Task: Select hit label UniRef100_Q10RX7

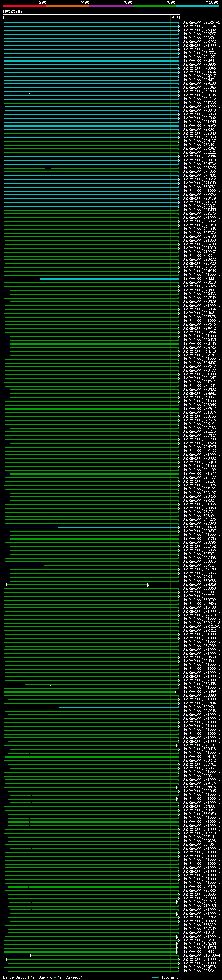Action: coord(199,252)
